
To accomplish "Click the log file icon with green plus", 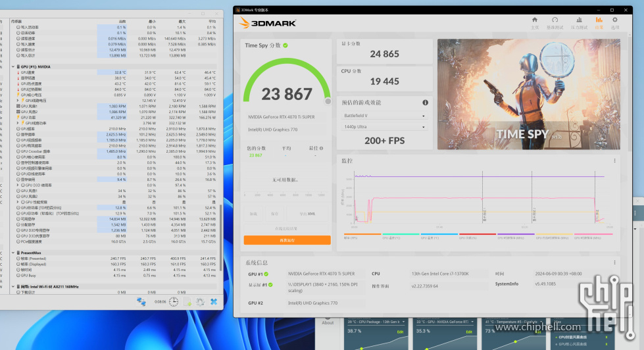I will coord(187,302).
